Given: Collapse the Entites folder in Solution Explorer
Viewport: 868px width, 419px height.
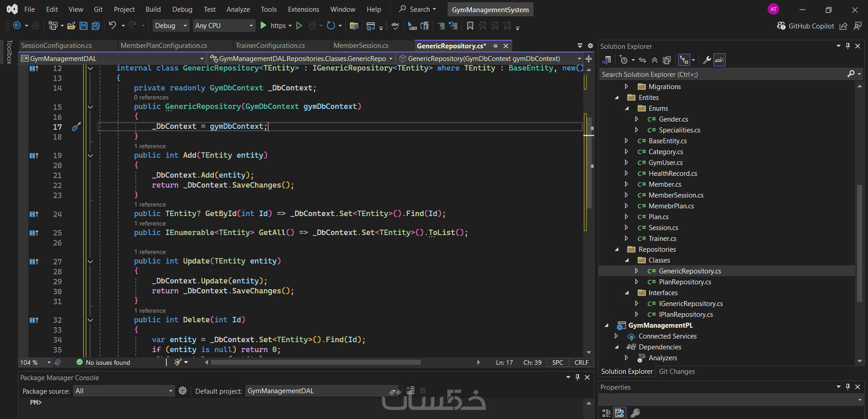Looking at the screenshot, I should [x=617, y=98].
